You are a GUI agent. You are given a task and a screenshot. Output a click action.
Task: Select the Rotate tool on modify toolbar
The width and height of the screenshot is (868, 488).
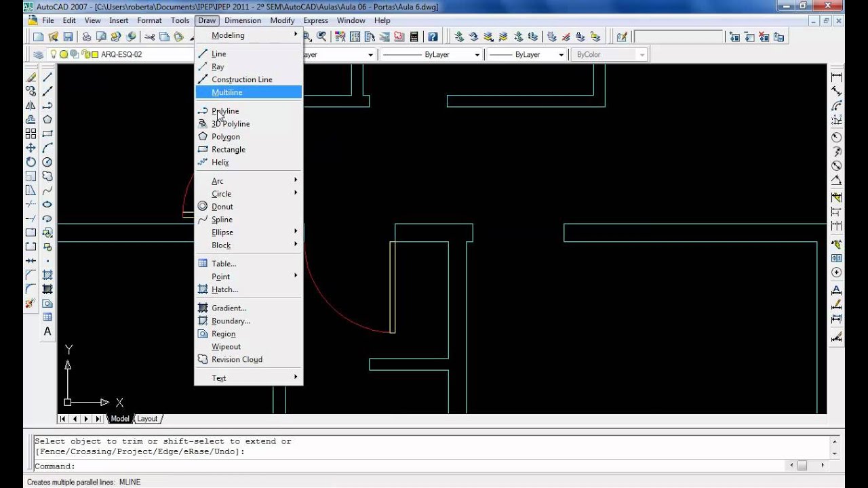tap(31, 162)
